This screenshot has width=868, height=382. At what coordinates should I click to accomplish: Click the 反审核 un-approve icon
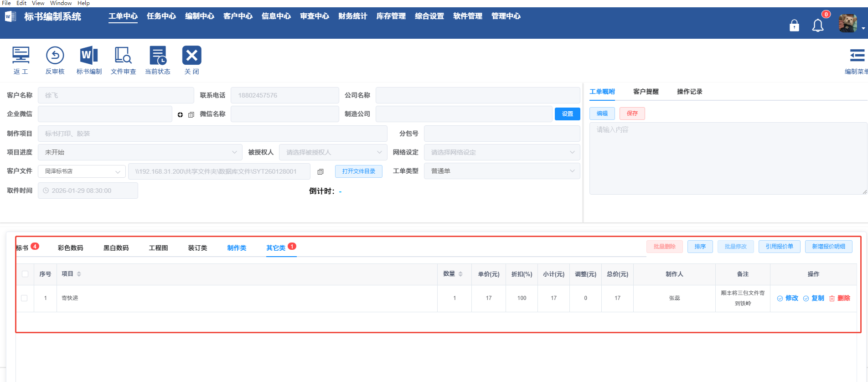pyautogui.click(x=55, y=55)
